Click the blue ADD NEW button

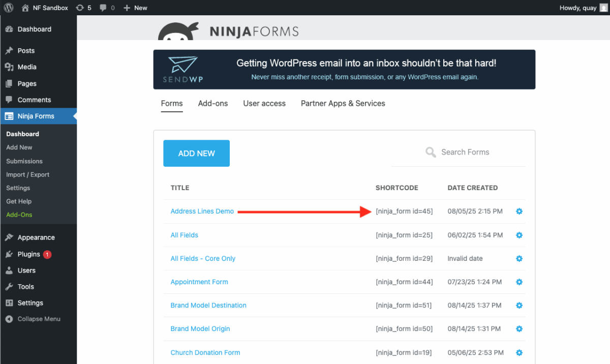point(196,153)
